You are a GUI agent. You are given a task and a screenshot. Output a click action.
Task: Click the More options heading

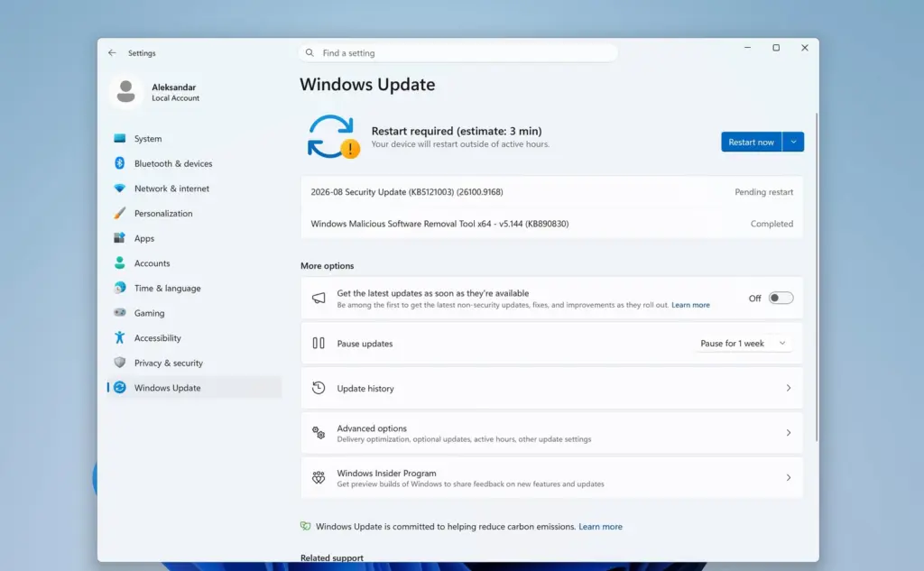click(327, 265)
